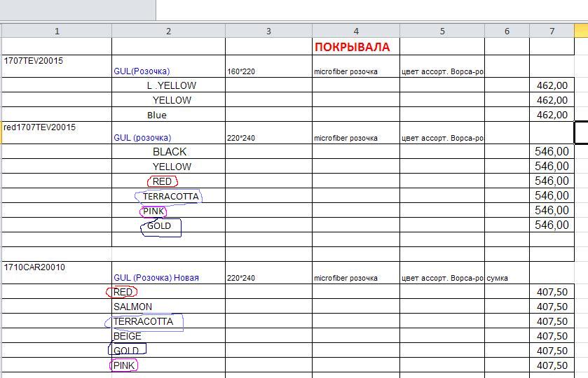Select price 407,50 in BEIGE row

coord(552,336)
